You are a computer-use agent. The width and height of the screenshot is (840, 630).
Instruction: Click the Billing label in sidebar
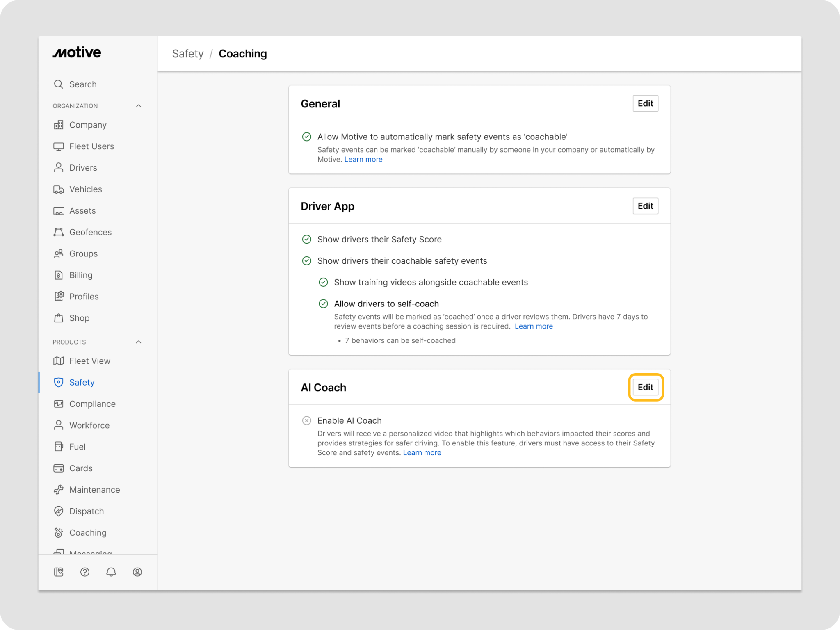pos(81,275)
